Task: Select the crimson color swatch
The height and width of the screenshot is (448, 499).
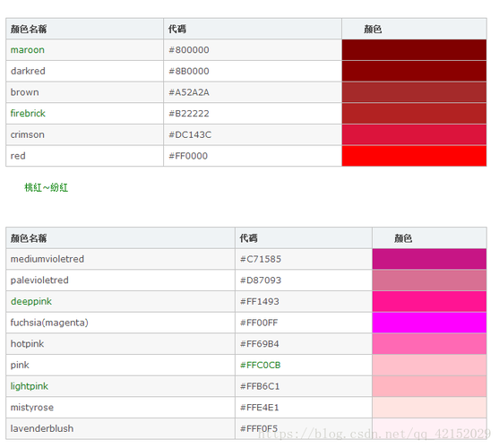Action: (x=414, y=134)
